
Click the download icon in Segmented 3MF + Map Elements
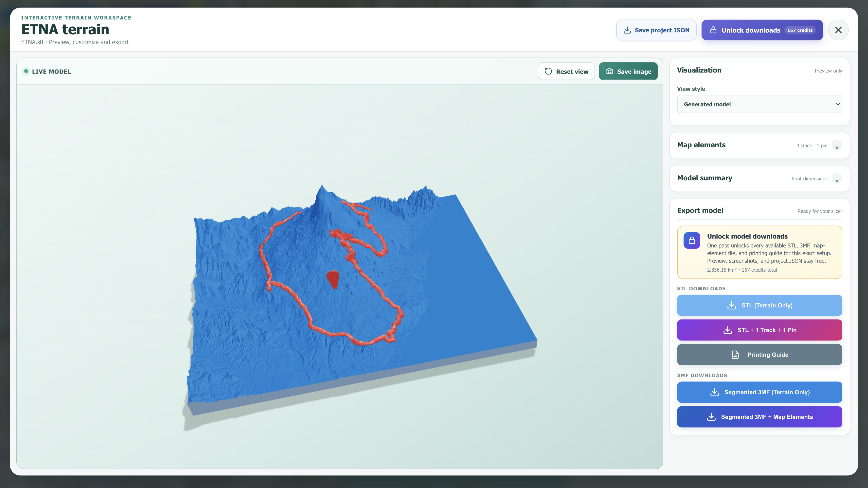click(711, 417)
